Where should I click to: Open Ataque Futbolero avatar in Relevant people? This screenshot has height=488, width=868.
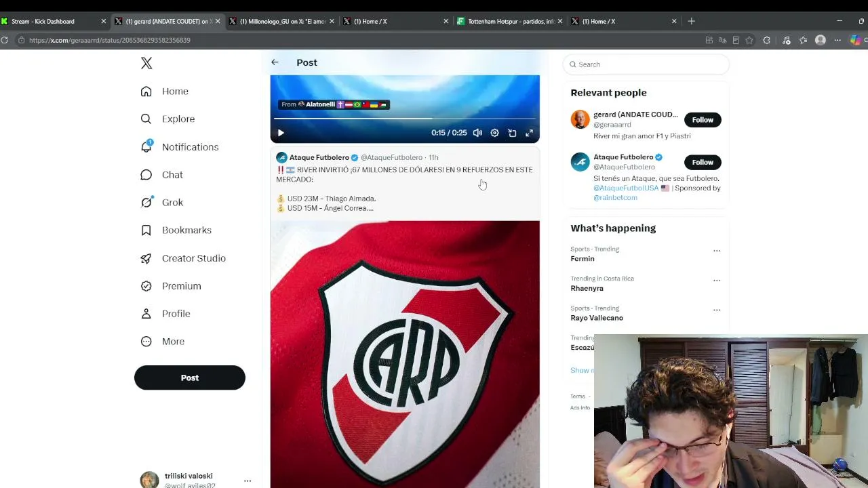580,162
